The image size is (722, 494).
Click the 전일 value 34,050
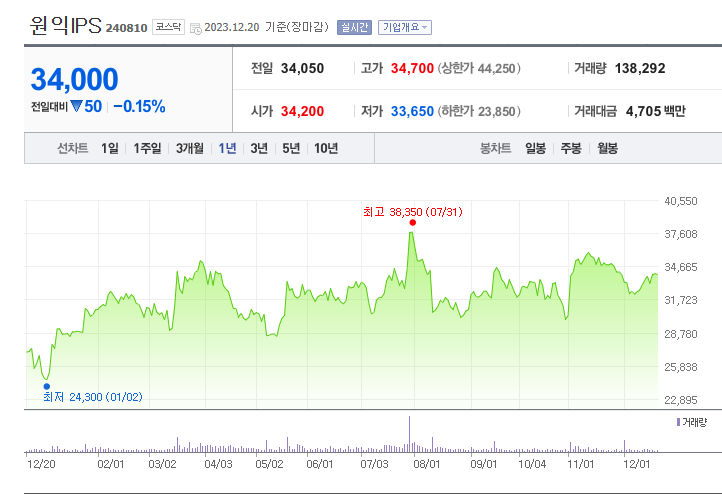tap(303, 69)
